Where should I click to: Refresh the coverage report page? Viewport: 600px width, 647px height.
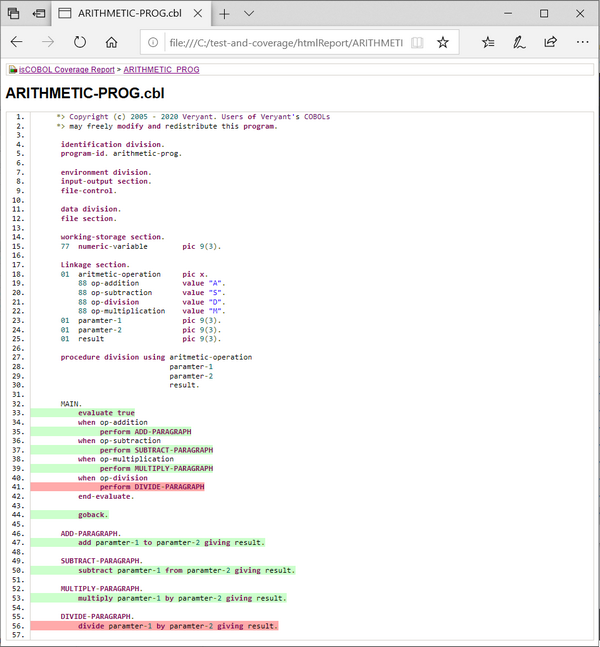pyautogui.click(x=80, y=42)
